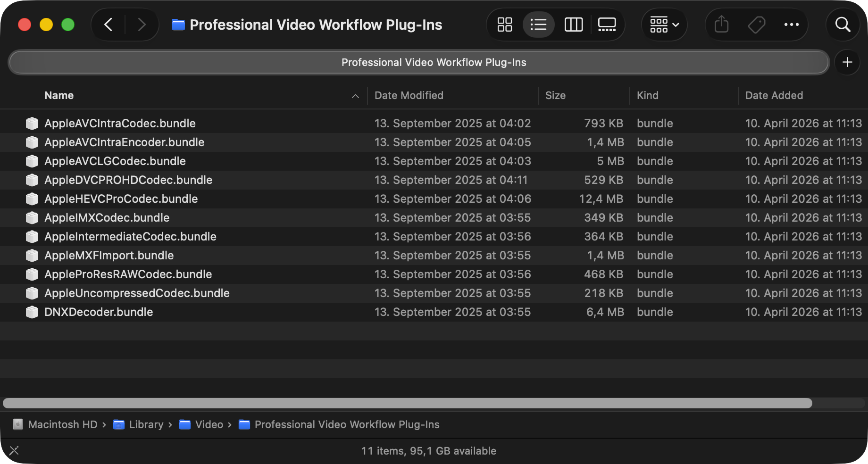Select the AppleAVCLGCodec.bundle icon
Image resolution: width=868 pixels, height=464 pixels.
tap(32, 161)
